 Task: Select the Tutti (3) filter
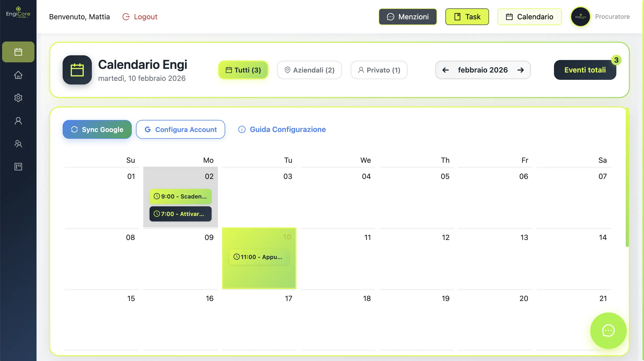point(243,70)
